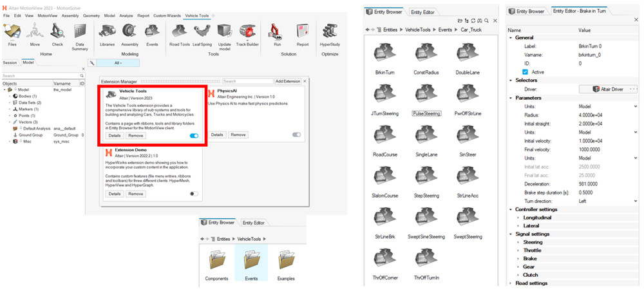Screen dimensions: 644x291
Task: Open the Data Summary tool
Action: coord(80,33)
